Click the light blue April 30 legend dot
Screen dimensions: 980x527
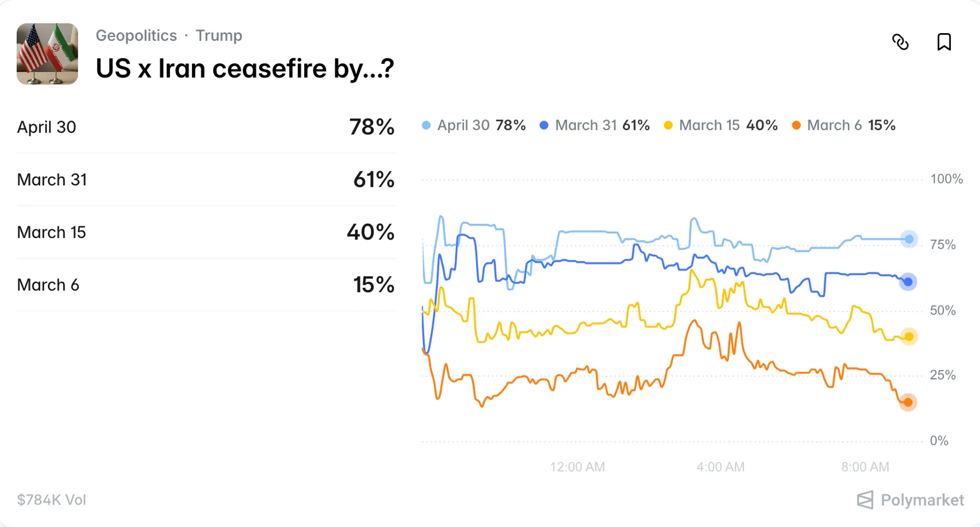pos(426,125)
